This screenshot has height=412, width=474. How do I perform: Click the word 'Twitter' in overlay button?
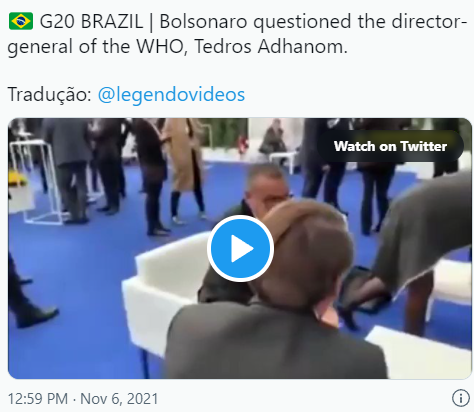pos(423,146)
